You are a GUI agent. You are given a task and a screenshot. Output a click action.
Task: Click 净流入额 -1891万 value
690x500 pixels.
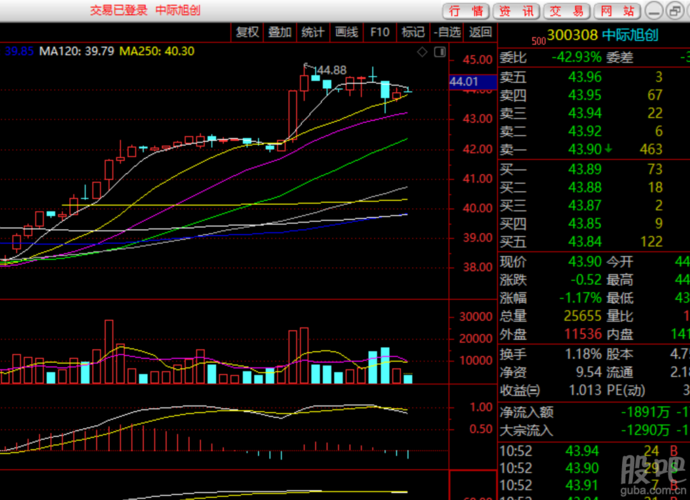tap(645, 412)
